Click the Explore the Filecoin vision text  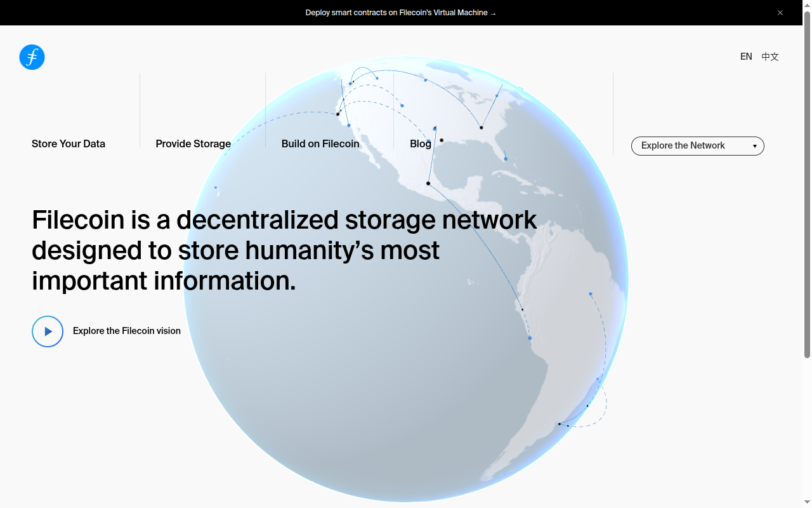coord(127,331)
